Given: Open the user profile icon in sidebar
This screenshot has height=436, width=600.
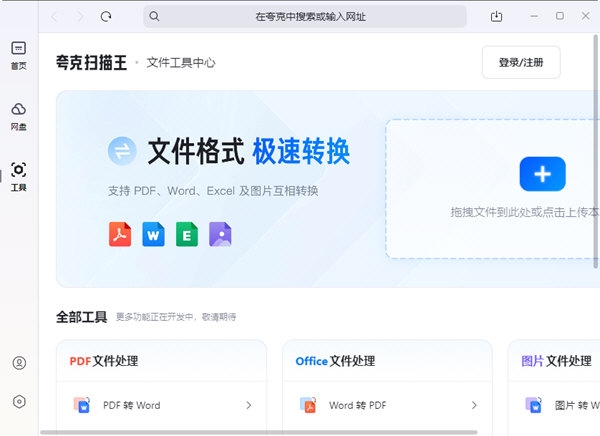Looking at the screenshot, I should point(19,363).
